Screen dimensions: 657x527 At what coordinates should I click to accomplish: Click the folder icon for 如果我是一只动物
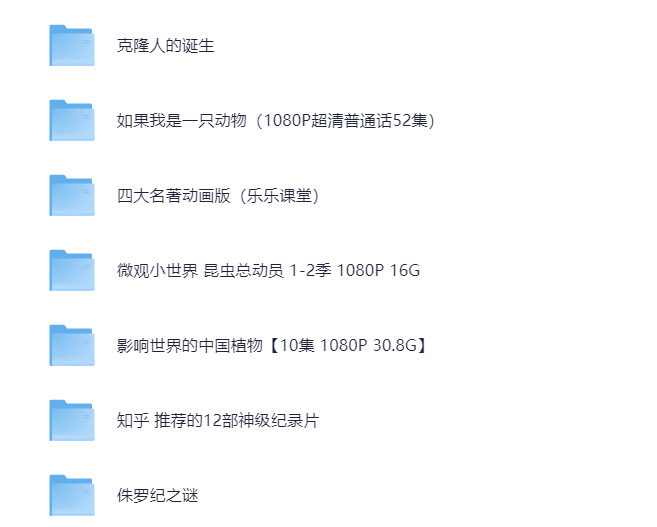(x=71, y=121)
